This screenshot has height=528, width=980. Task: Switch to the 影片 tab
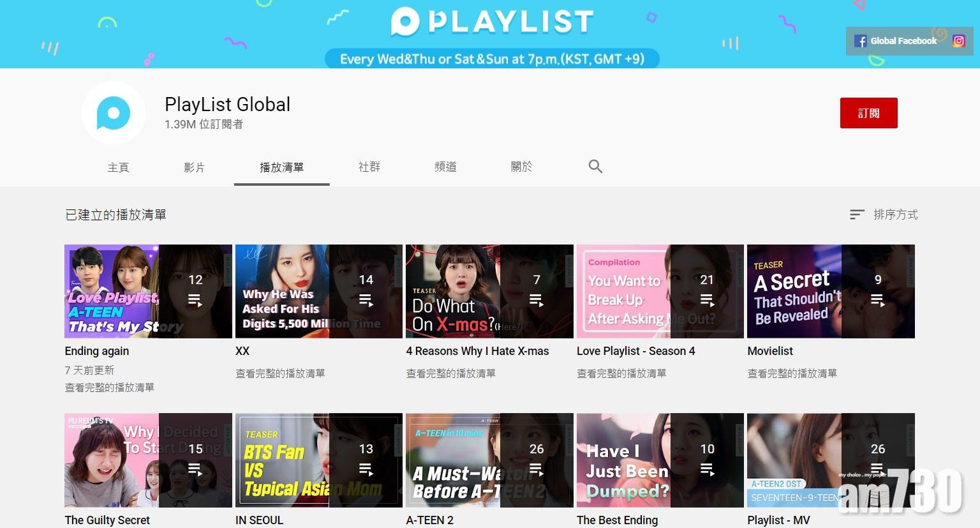[194, 167]
